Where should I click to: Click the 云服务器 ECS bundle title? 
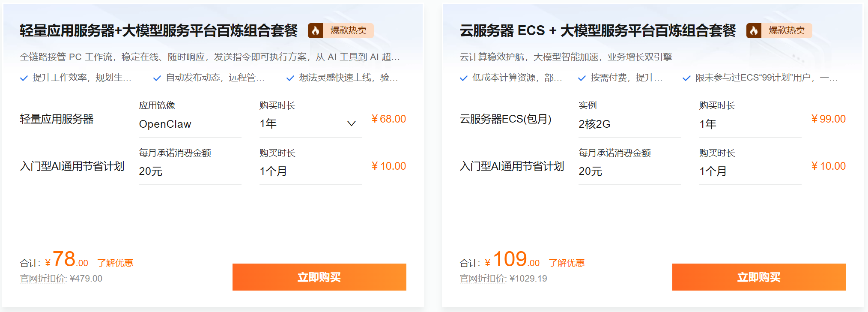[597, 30]
